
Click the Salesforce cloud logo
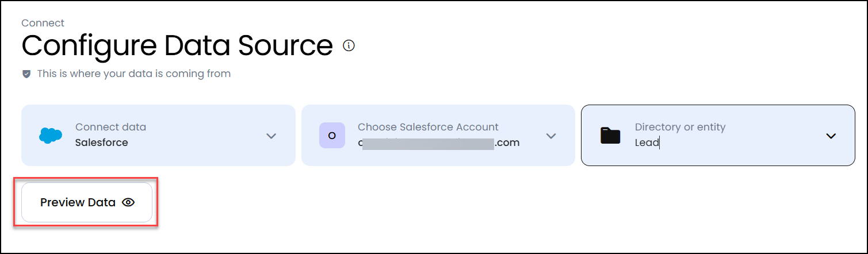click(50, 136)
